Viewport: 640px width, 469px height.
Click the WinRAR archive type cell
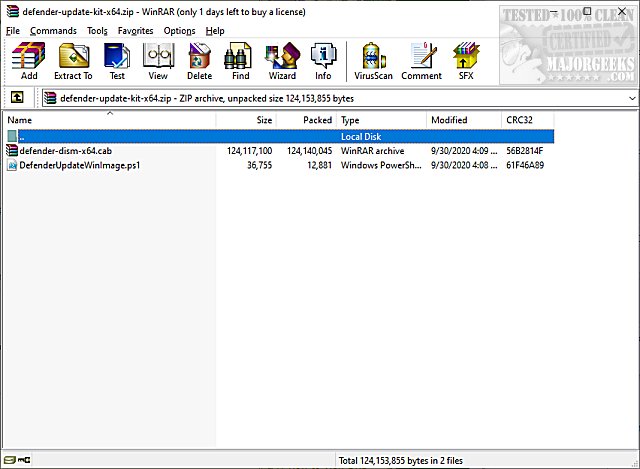[x=372, y=151]
